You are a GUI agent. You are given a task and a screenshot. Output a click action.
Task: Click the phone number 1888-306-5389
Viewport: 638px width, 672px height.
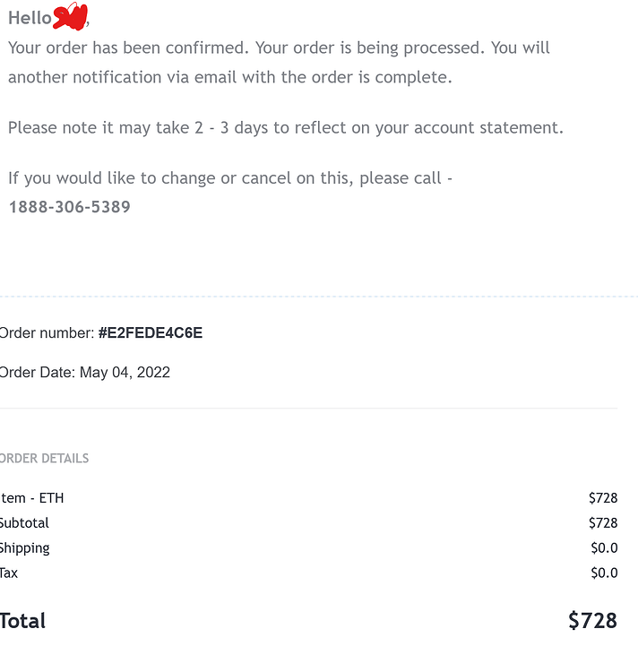69,207
